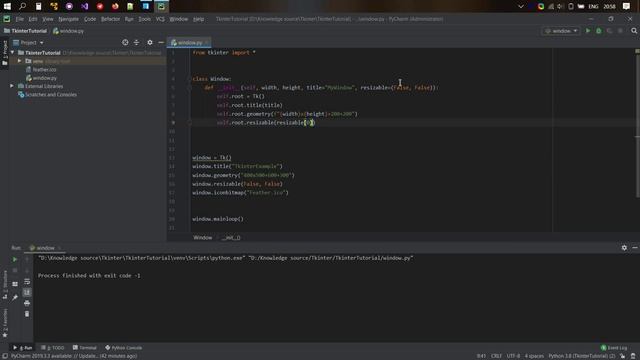640x360 pixels.
Task: Select the window tab in Run panel
Action: click(44, 248)
